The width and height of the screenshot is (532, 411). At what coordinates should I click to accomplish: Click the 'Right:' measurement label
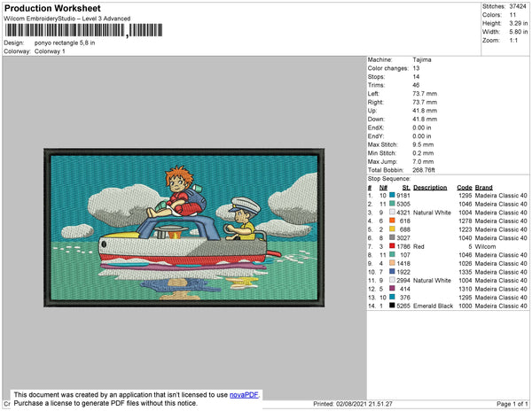[x=375, y=103]
